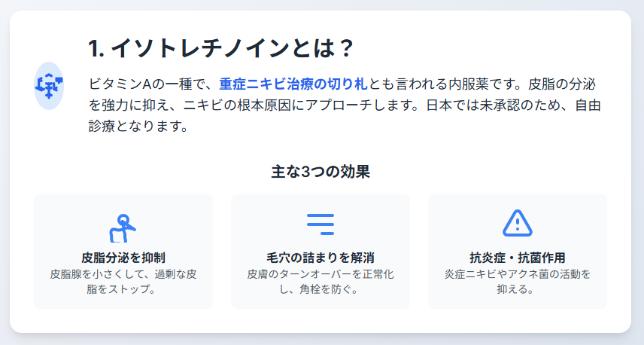Click the description 皮膚のターンオーバーを正常化し、角栓を防ぐ
The height and width of the screenshot is (345, 644).
320,282
